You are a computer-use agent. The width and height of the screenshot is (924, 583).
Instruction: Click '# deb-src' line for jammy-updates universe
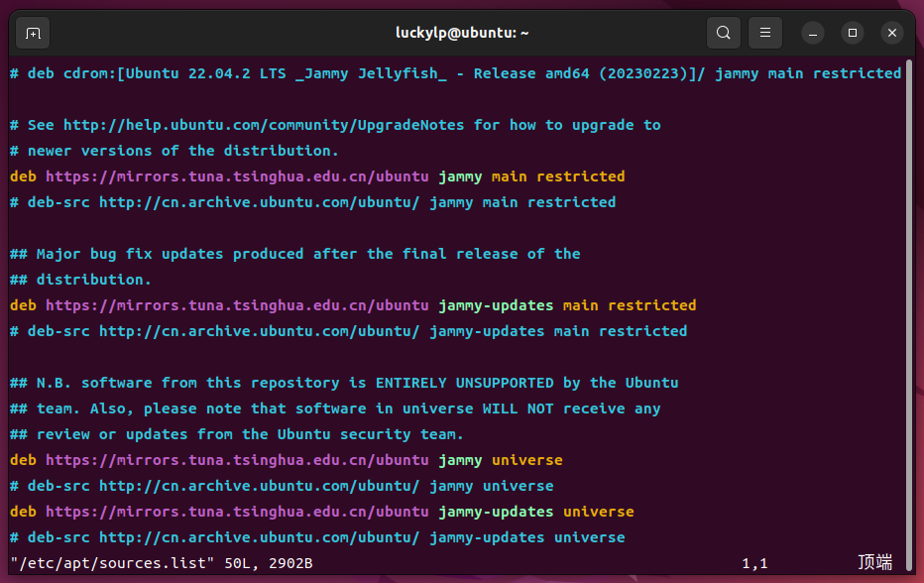(317, 537)
